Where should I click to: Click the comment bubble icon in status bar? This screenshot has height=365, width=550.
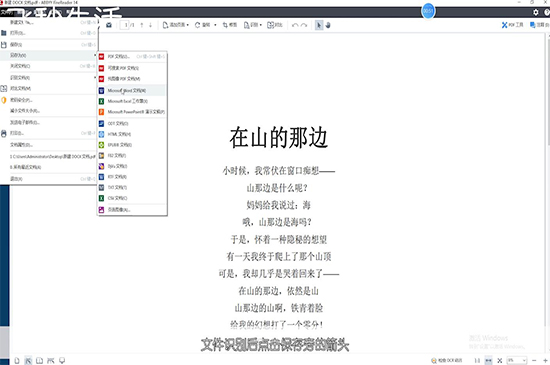[62, 360]
